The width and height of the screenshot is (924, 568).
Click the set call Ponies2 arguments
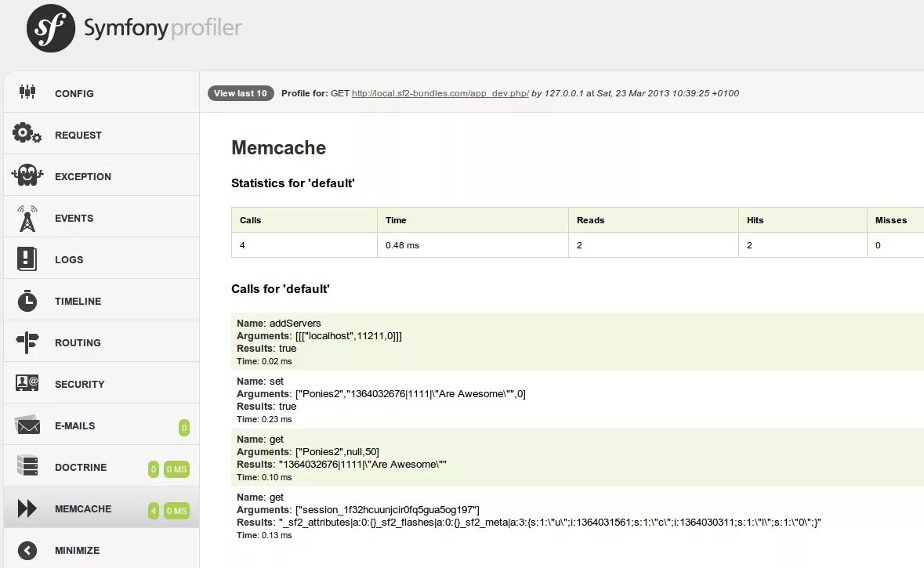tap(381, 393)
